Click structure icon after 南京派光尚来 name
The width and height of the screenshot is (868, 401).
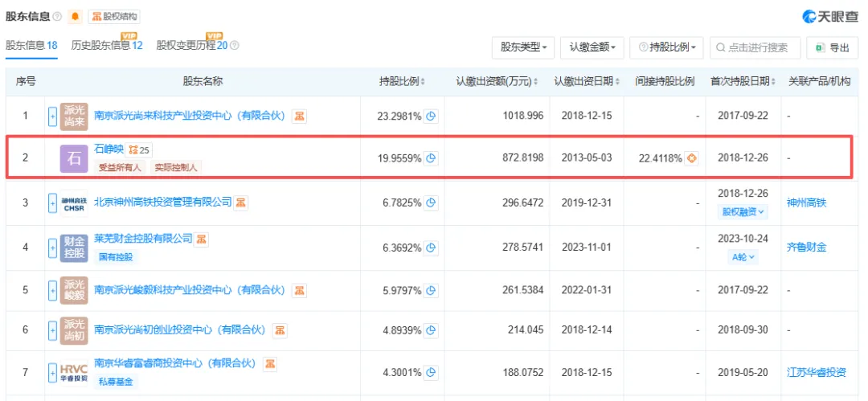tap(299, 117)
